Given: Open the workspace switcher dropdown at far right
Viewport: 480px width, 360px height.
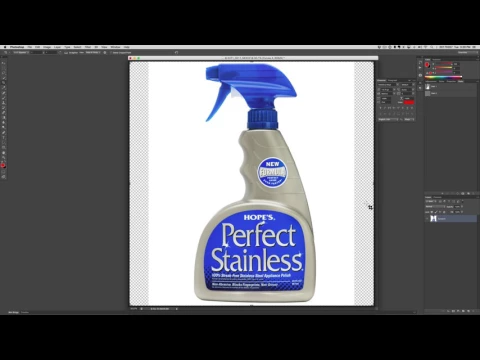Looking at the screenshot, I should [467, 52].
